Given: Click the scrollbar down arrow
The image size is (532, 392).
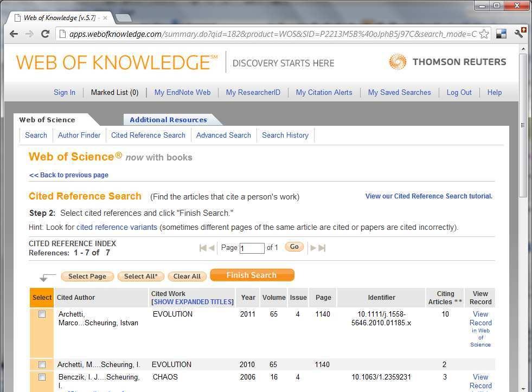Looking at the screenshot, I should (x=523, y=388).
